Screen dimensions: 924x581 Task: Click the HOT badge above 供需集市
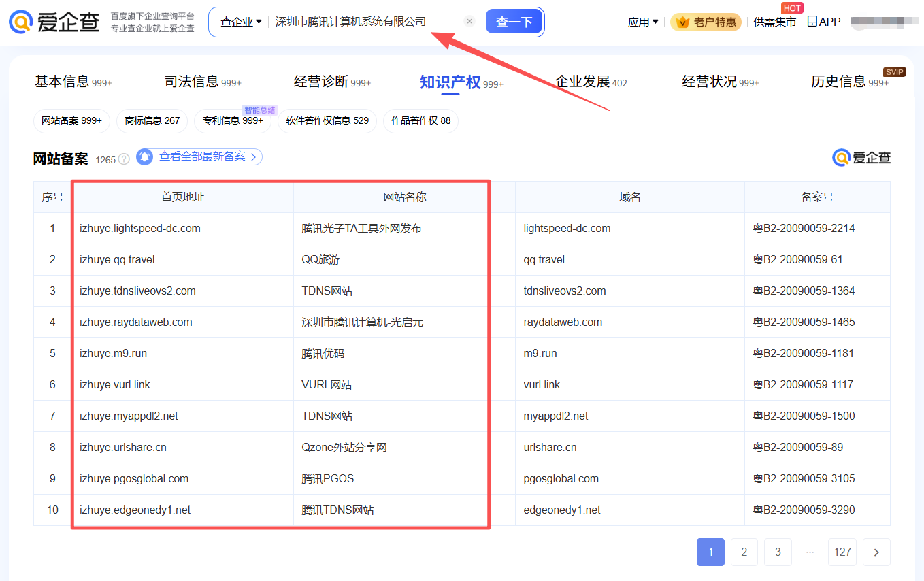(791, 7)
